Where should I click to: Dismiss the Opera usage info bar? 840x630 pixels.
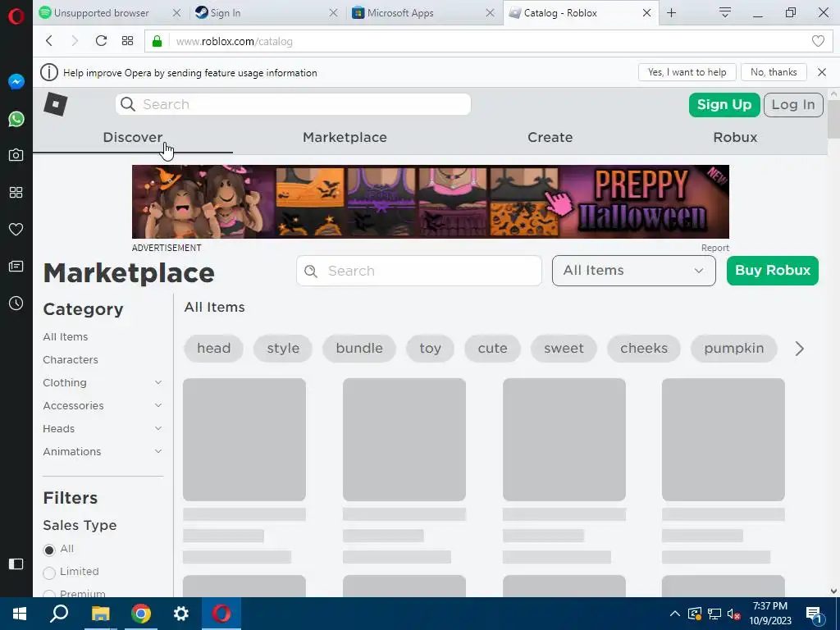[x=822, y=72]
